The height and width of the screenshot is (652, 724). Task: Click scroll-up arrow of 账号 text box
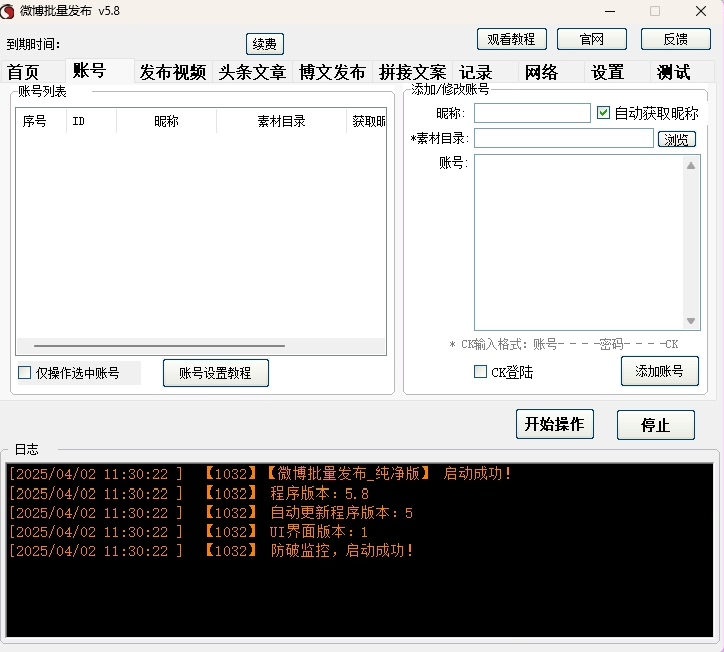pyautogui.click(x=691, y=166)
